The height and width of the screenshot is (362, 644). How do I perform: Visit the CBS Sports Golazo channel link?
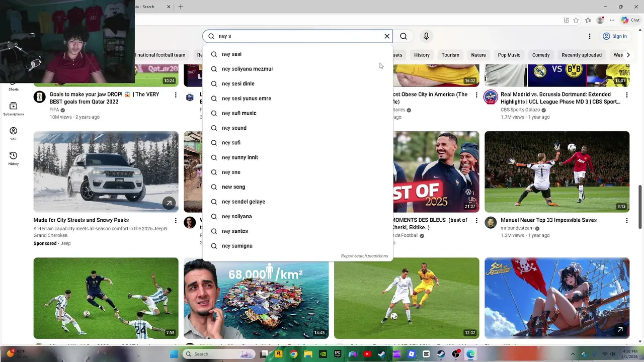click(x=520, y=110)
